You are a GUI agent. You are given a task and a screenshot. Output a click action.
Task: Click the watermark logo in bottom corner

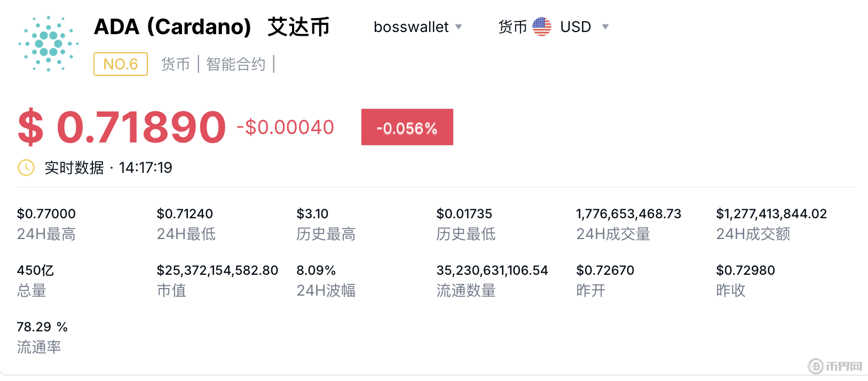click(x=835, y=366)
